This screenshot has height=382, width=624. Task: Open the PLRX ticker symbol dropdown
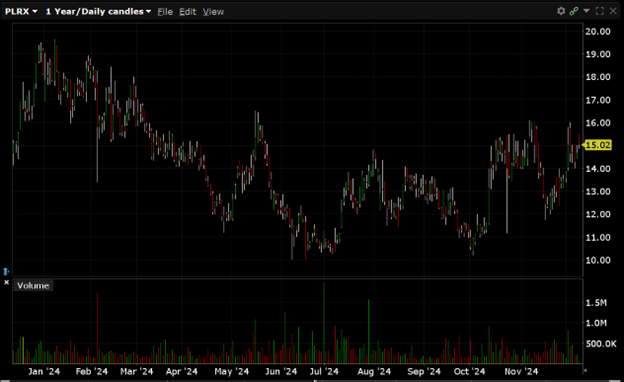[21, 12]
